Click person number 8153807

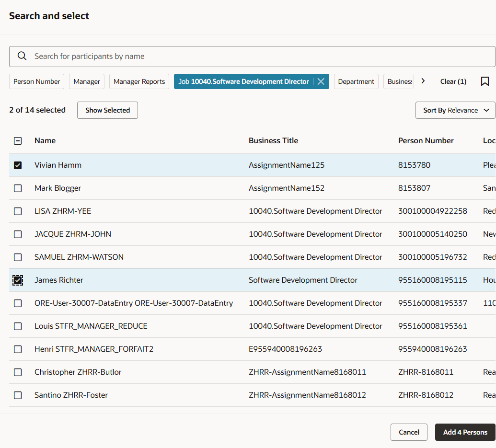pyautogui.click(x=414, y=188)
